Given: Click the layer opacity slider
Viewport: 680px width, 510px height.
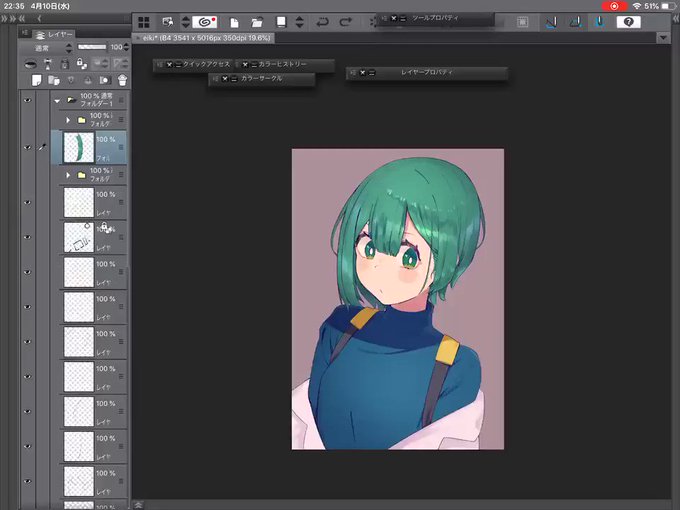Looking at the screenshot, I should point(92,47).
